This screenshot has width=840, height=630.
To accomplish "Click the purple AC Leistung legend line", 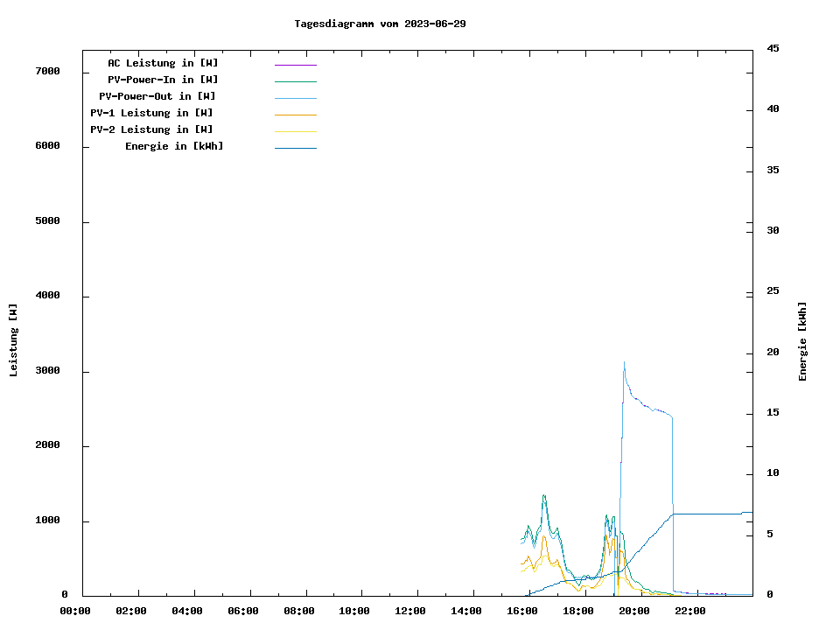I will tap(295, 65).
